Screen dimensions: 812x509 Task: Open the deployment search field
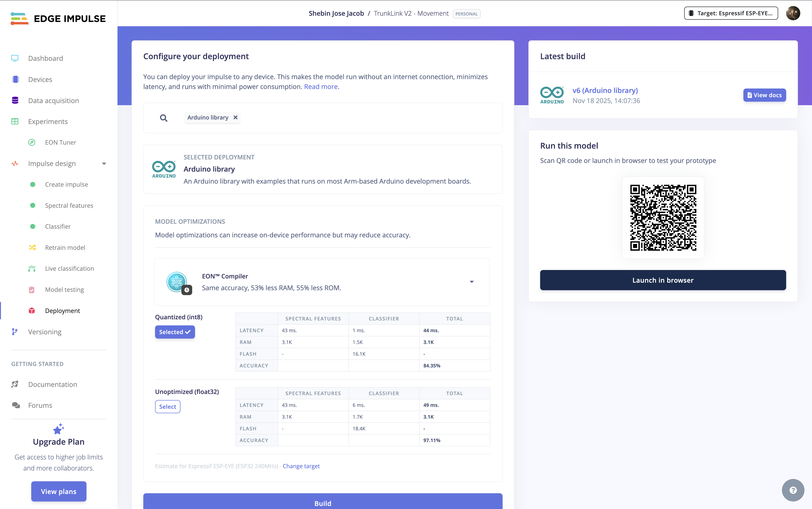(x=337, y=118)
